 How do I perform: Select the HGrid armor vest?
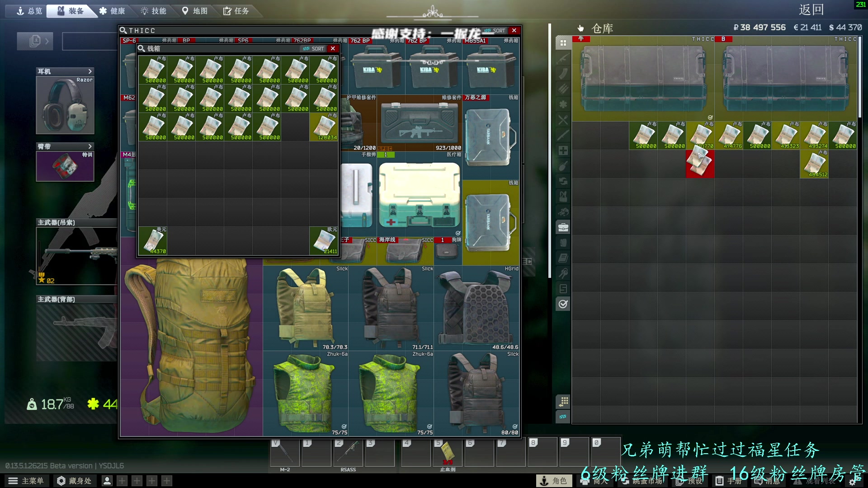coord(477,308)
